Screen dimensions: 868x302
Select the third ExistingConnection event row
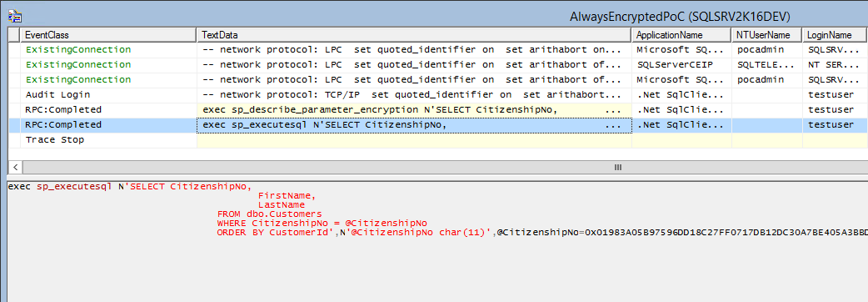click(x=438, y=80)
